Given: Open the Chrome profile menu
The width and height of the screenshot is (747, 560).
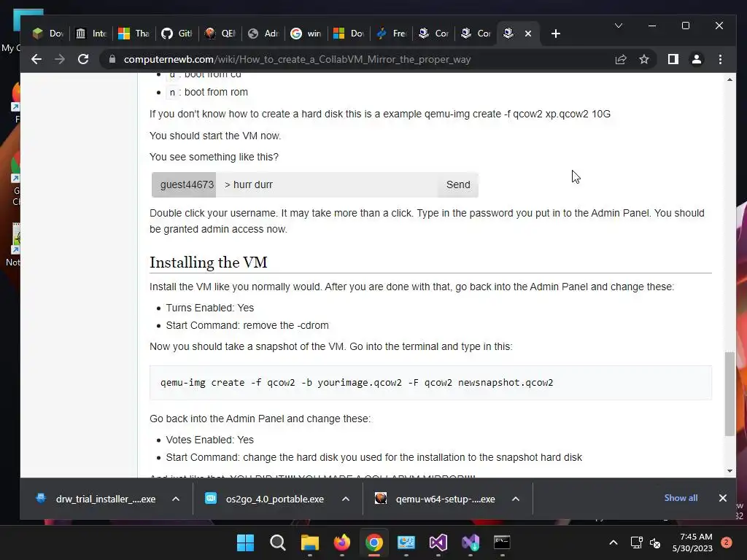Looking at the screenshot, I should (x=697, y=60).
